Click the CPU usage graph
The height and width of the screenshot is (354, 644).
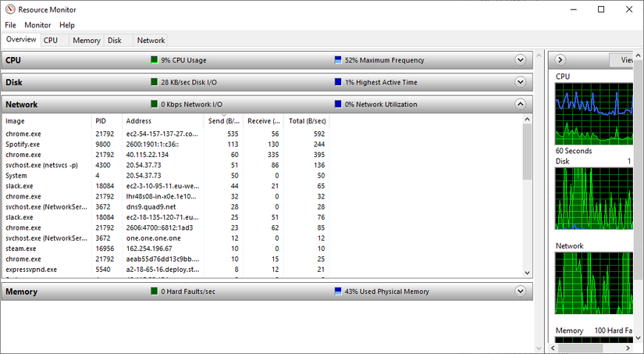point(594,114)
